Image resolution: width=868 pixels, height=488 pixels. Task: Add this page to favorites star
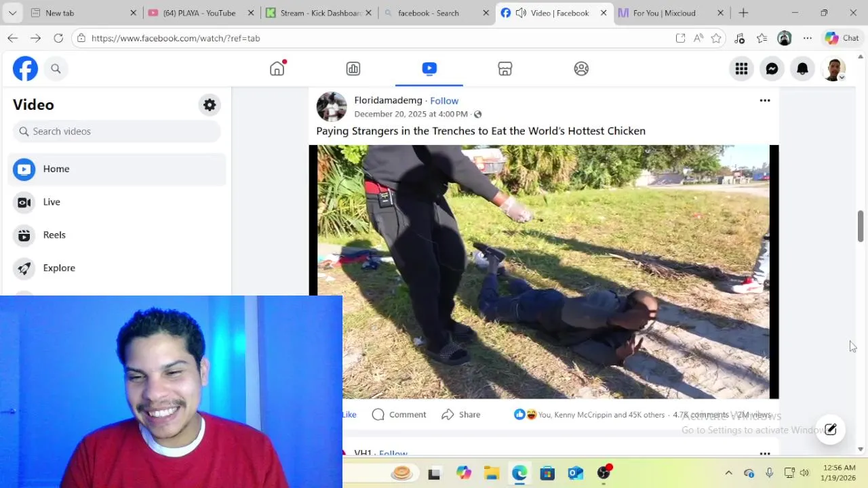[x=716, y=38]
